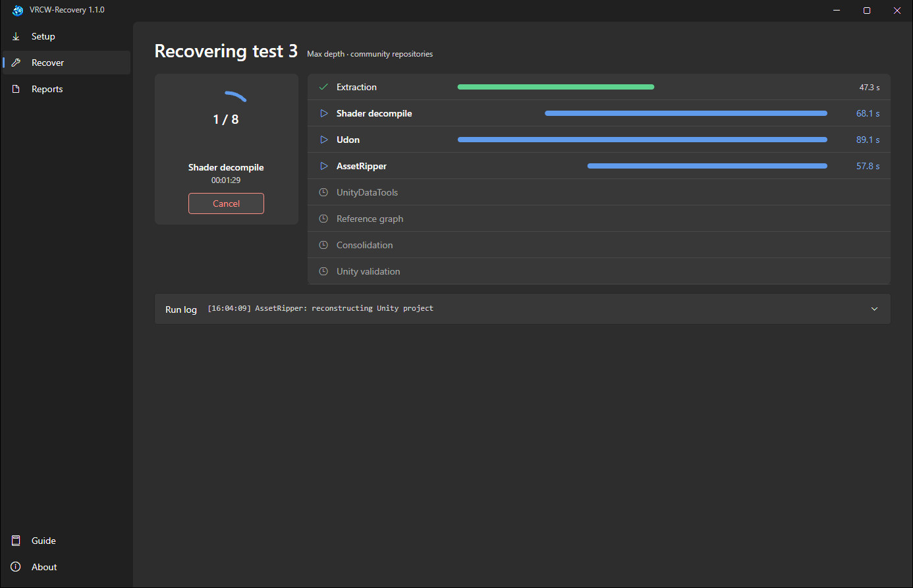Click the Udon blue progress bar
The image size is (913, 588).
tap(642, 140)
